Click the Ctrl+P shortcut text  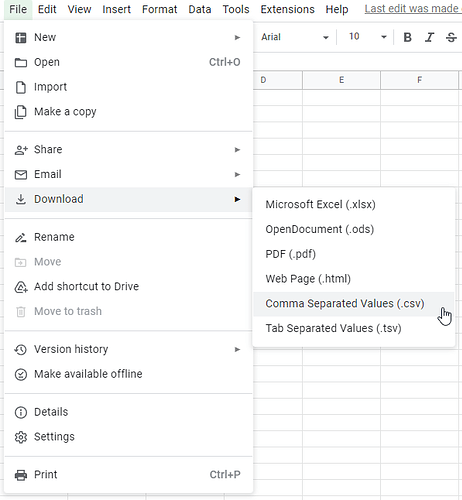click(x=225, y=475)
